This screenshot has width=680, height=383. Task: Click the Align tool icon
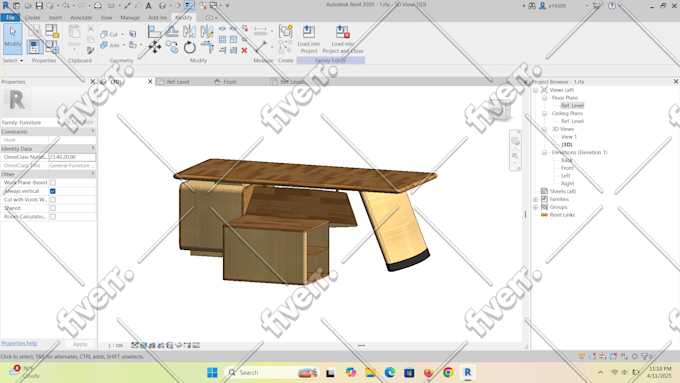coord(154,31)
